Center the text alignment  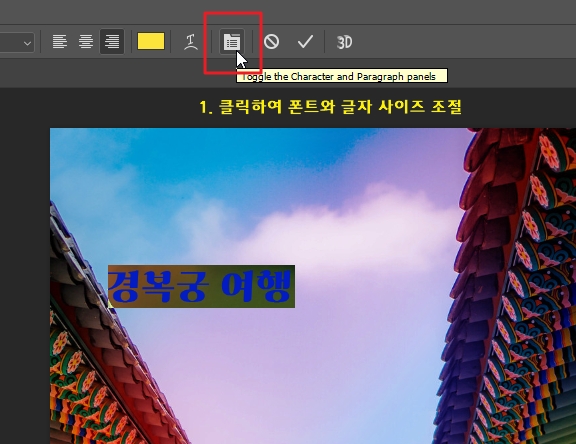tap(86, 41)
